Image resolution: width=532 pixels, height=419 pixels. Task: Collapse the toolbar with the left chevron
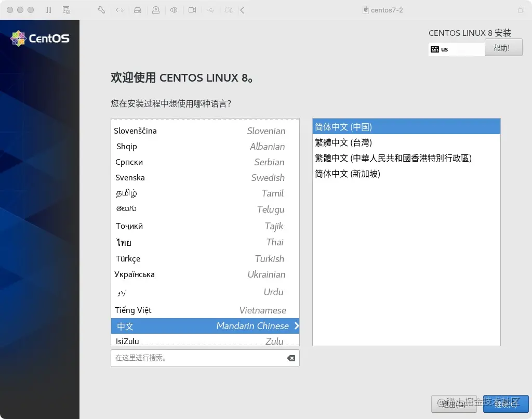[243, 9]
